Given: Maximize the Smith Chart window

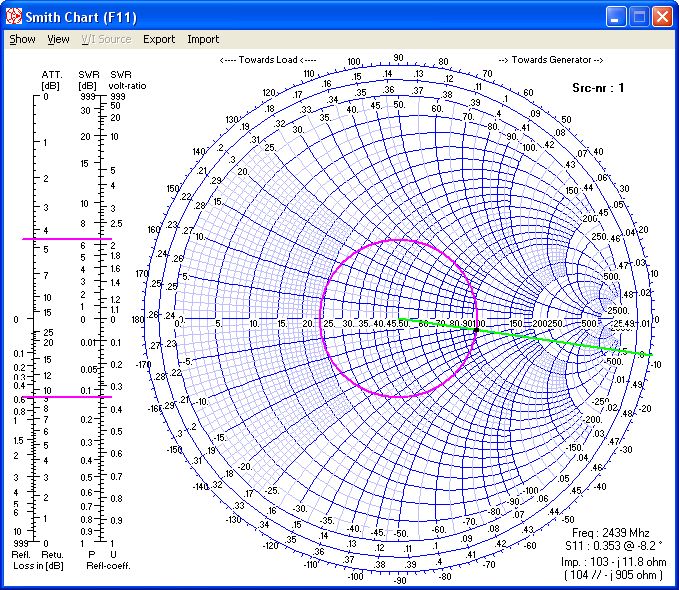Looking at the screenshot, I should (640, 17).
